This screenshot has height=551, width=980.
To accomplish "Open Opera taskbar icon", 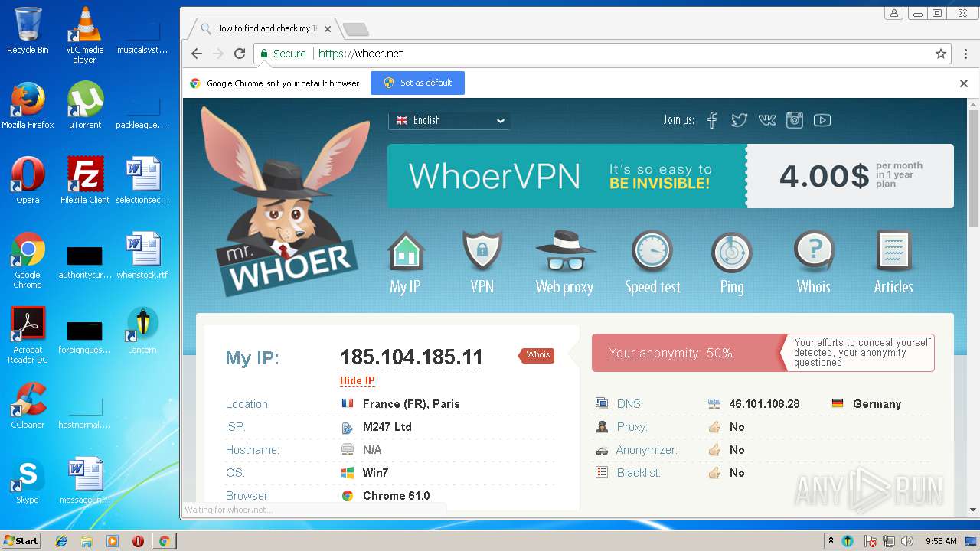I will click(x=139, y=541).
